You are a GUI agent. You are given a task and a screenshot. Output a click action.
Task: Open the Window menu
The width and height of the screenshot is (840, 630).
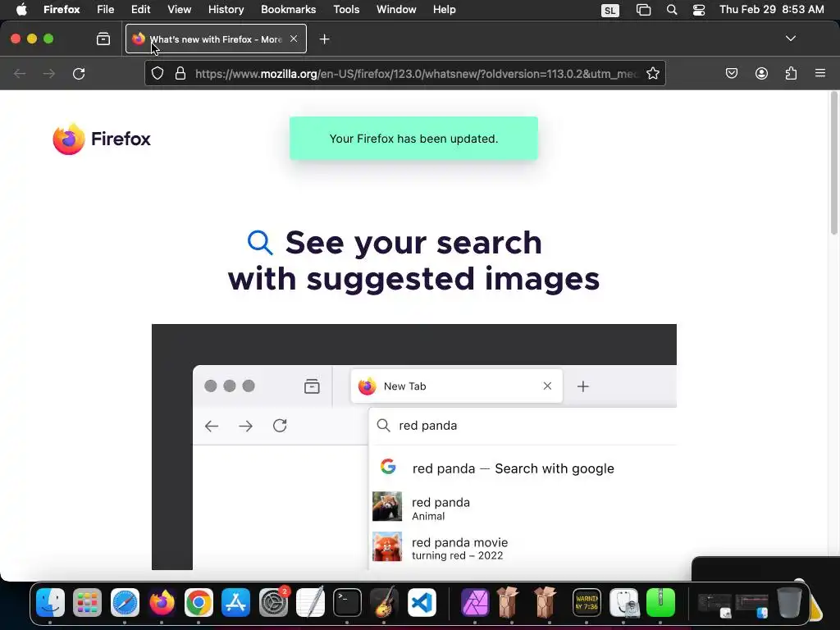pyautogui.click(x=396, y=10)
